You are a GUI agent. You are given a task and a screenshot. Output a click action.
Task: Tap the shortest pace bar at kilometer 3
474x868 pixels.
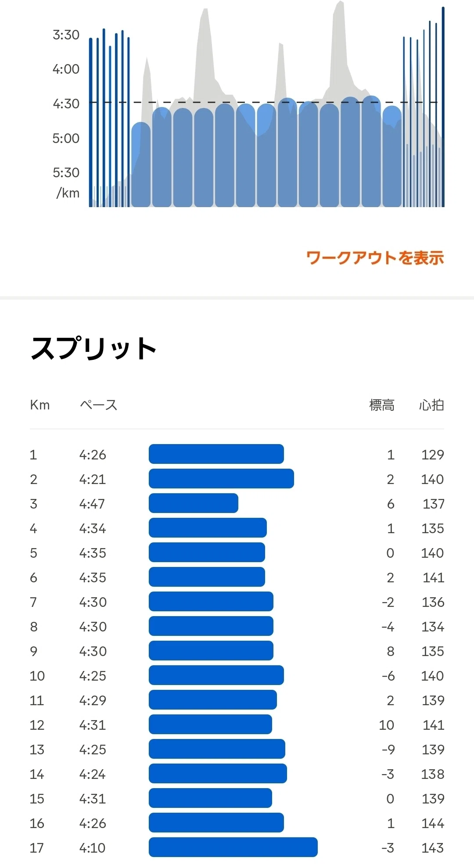194,503
